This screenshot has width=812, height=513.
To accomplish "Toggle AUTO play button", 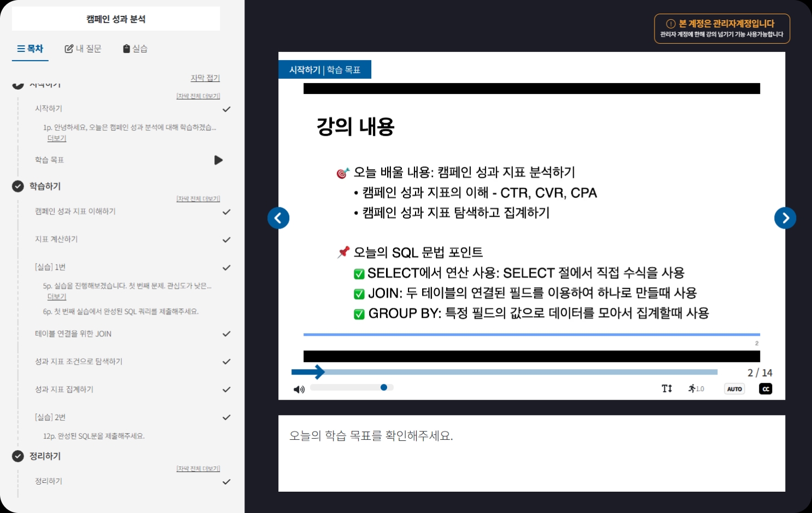I will pos(734,389).
